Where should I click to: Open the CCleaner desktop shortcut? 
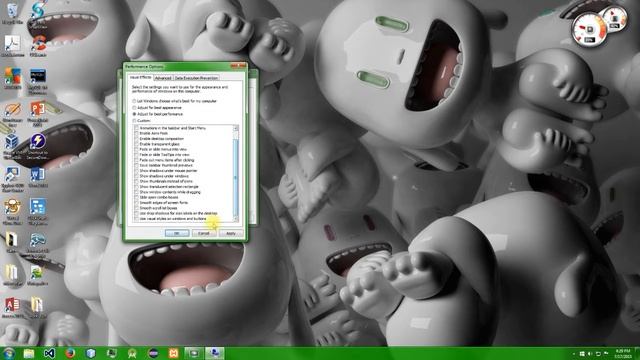tap(38, 46)
